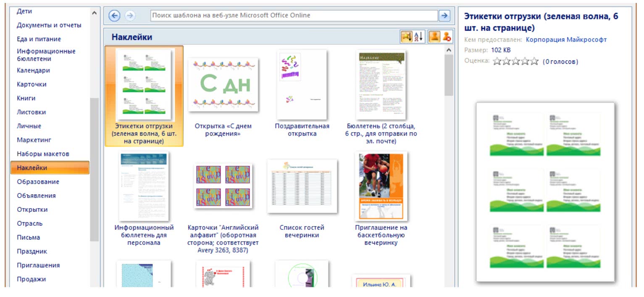
Task: Click the back navigation arrow
Action: point(114,16)
